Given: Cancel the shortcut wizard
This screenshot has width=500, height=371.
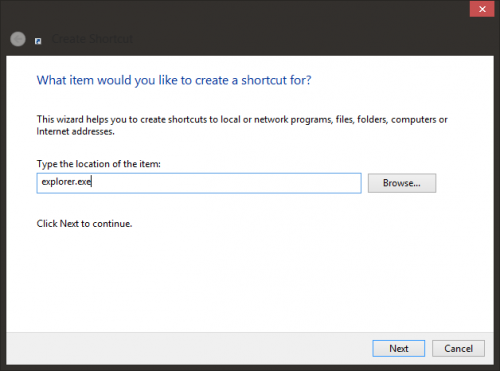Looking at the screenshot, I should [x=458, y=348].
